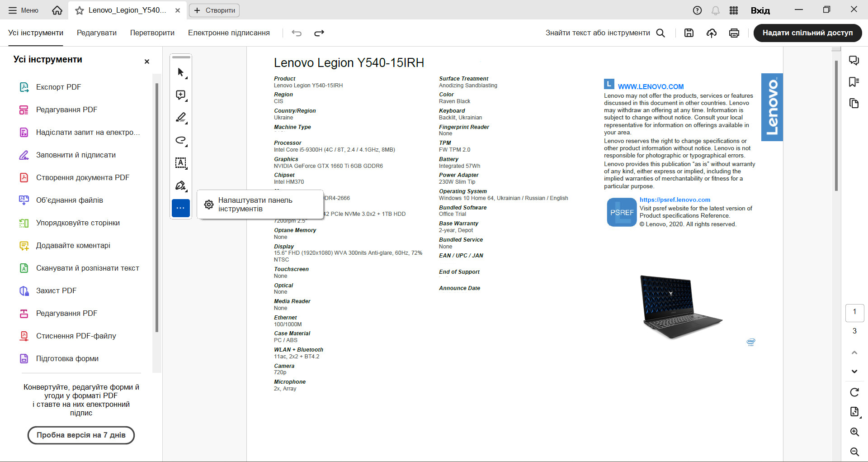
Task: Select the highlighter pen tool
Action: (181, 118)
